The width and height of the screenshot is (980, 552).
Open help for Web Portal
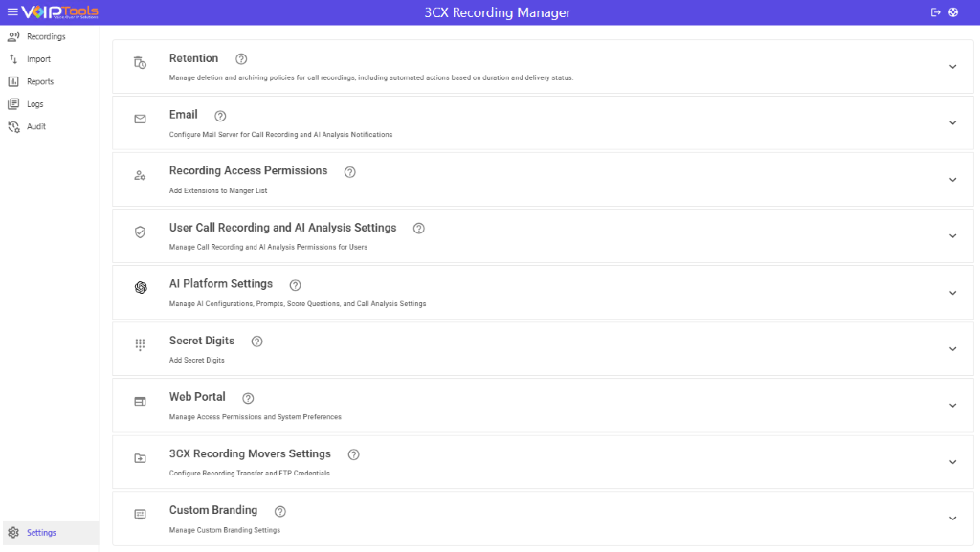coord(248,398)
